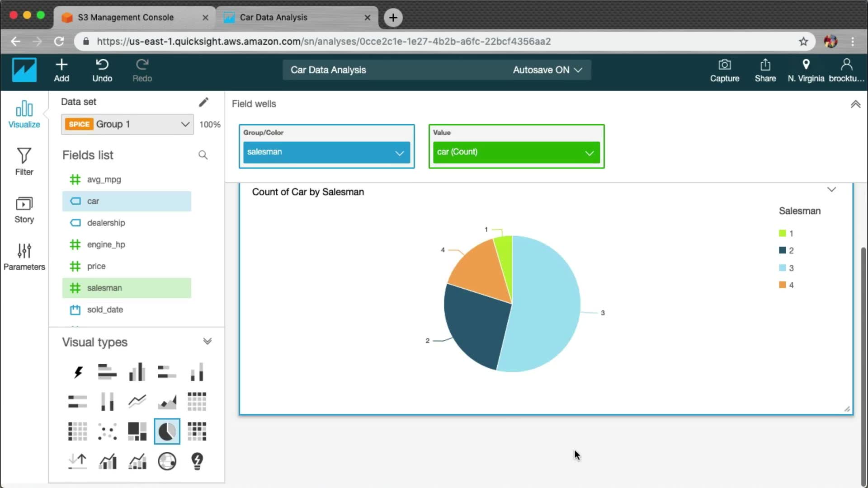Expand the salesman Group/Color field menu
The image size is (868, 488).
tap(399, 153)
